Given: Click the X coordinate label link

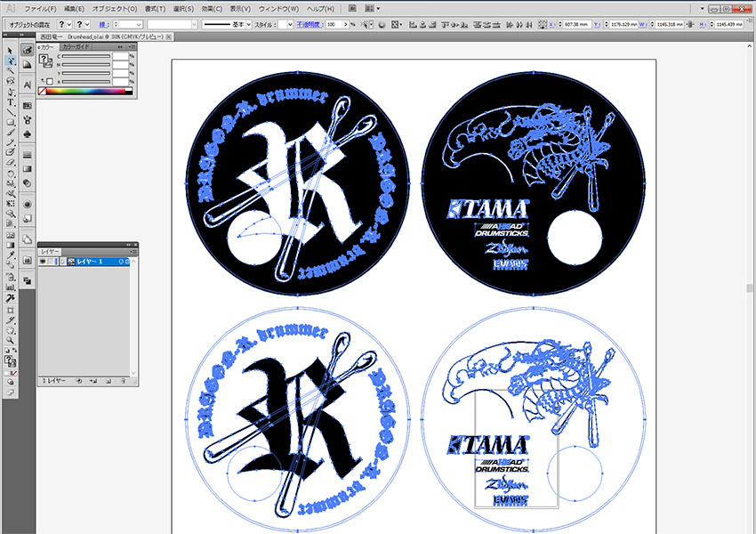Looking at the screenshot, I should click(552, 24).
